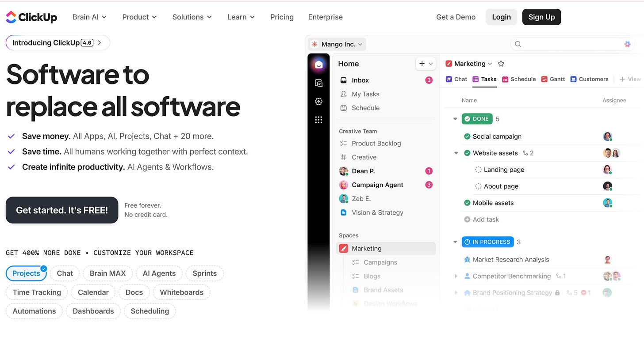This screenshot has width=644, height=337.
Task: Open the Home icon in the black sidebar
Action: pyautogui.click(x=318, y=65)
